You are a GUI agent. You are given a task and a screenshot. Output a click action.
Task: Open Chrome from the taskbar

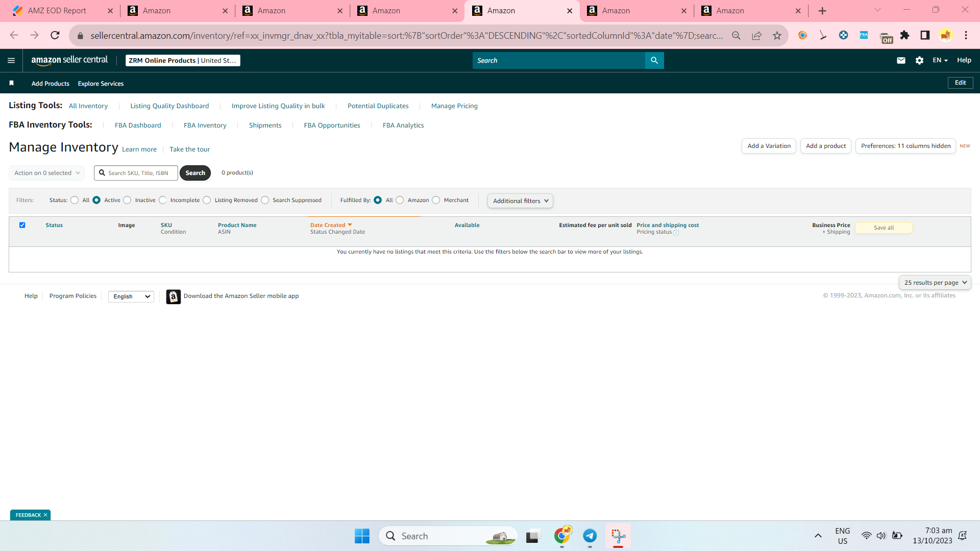click(562, 535)
